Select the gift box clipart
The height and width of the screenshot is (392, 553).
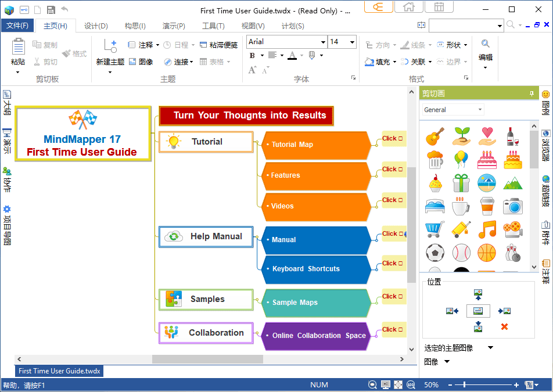pos(461,183)
